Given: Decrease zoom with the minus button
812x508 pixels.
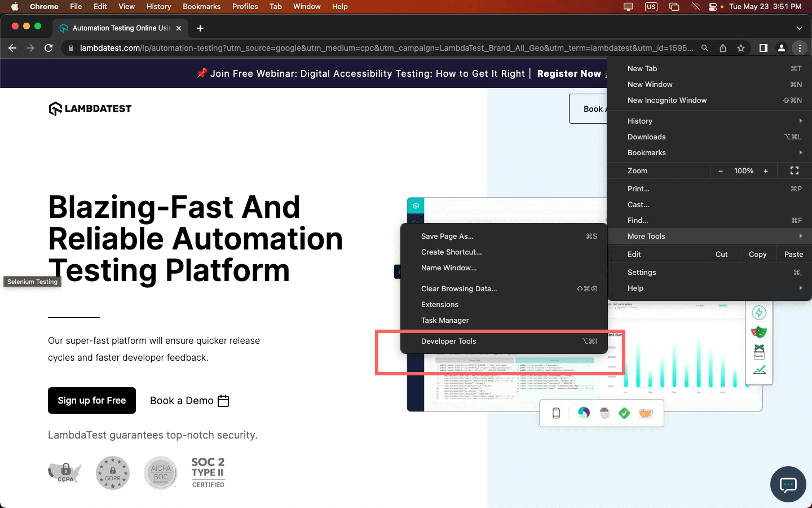Looking at the screenshot, I should pos(721,171).
